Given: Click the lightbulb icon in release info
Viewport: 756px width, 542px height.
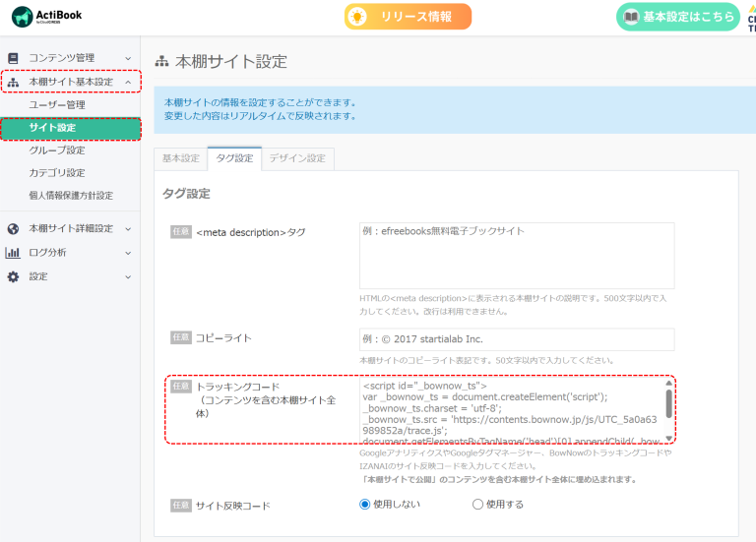Looking at the screenshot, I should pyautogui.click(x=357, y=17).
